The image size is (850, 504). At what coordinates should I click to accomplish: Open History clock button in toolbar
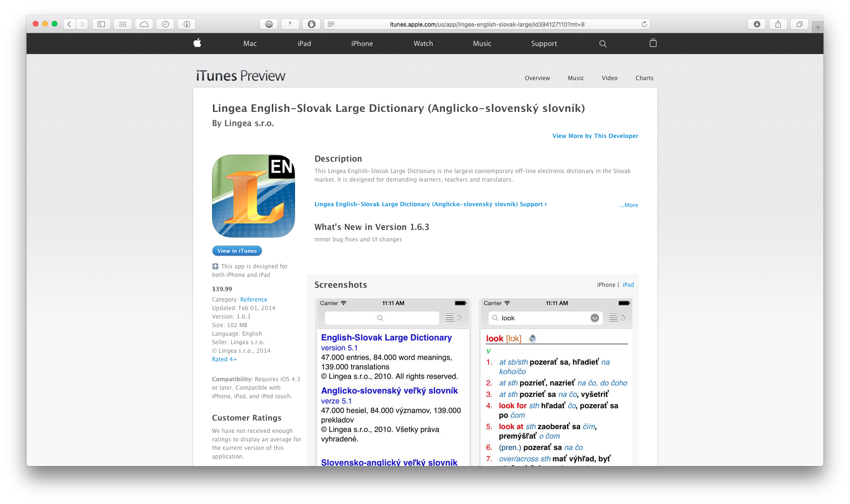[x=165, y=24]
